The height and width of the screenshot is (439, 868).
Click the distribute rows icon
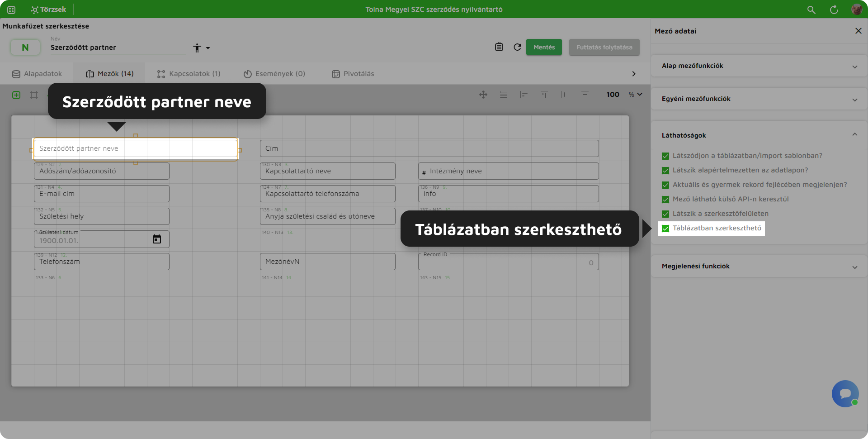504,95
